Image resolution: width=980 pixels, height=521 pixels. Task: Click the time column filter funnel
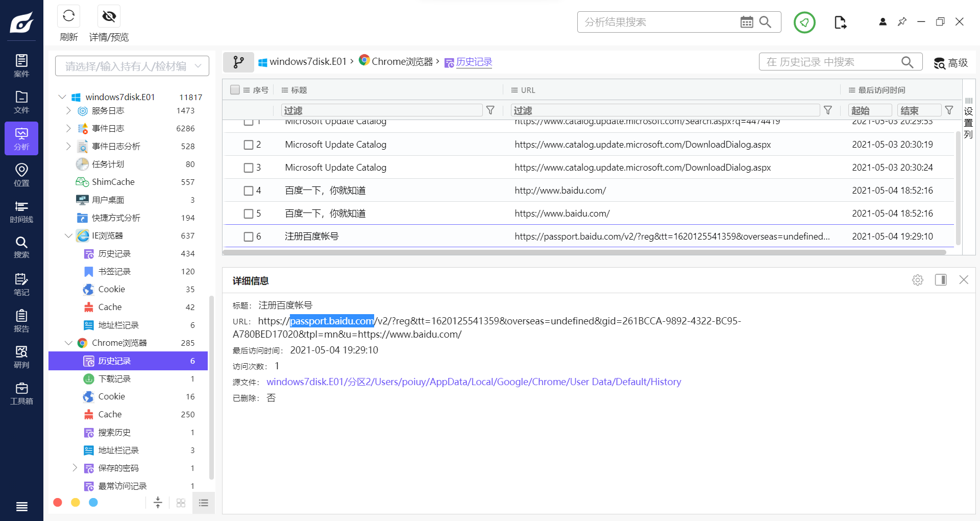949,110
